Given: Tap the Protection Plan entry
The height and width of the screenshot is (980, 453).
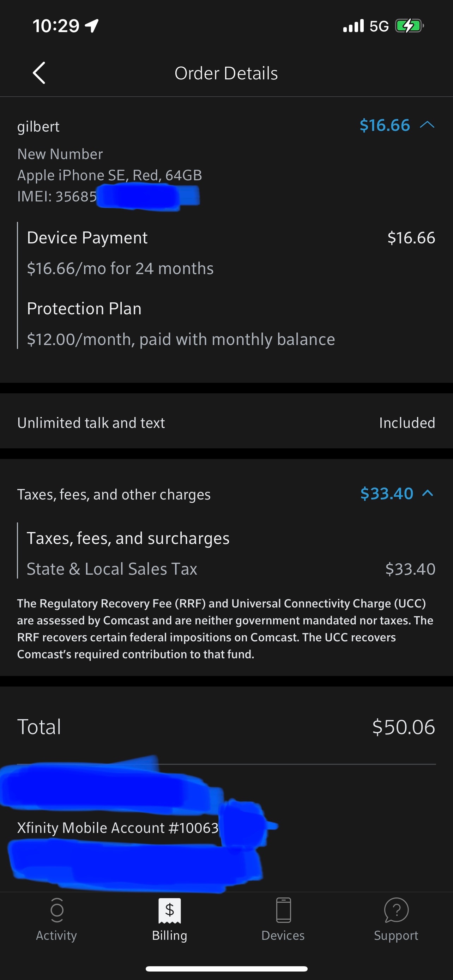Looking at the screenshot, I should 84,309.
